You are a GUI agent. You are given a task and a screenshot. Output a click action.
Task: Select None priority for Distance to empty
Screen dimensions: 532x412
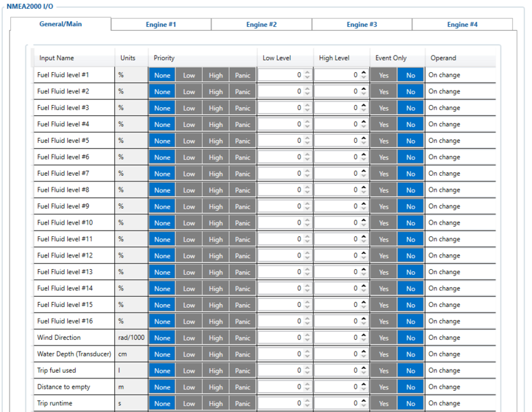tap(162, 387)
